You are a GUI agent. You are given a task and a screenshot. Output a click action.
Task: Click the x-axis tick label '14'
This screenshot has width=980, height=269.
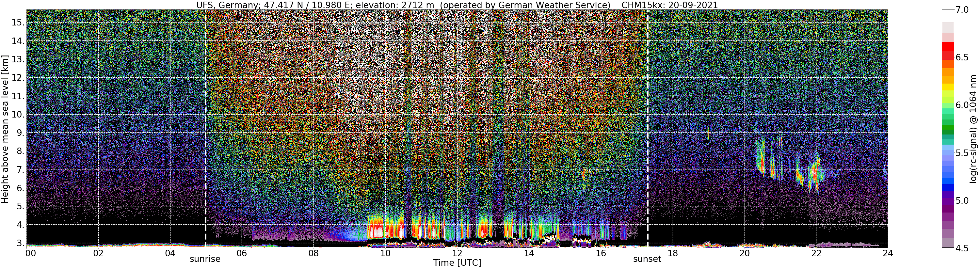(x=528, y=253)
